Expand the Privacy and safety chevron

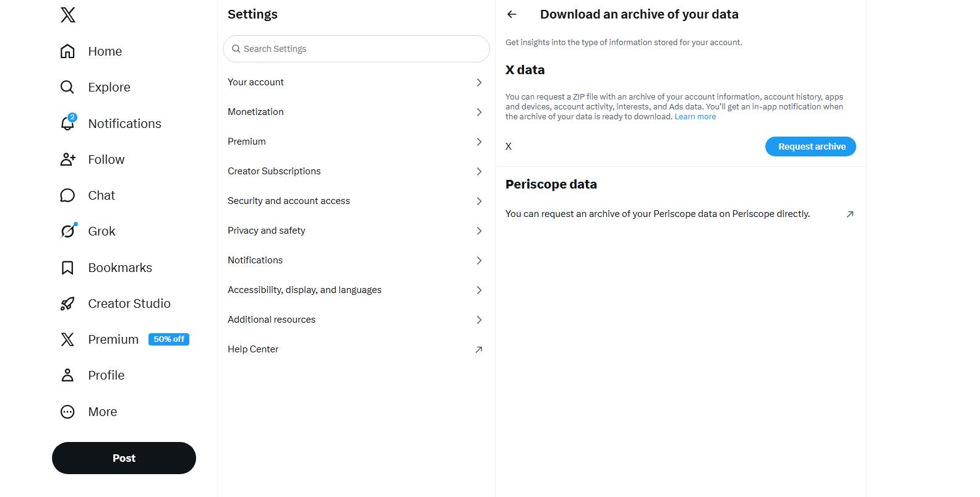pyautogui.click(x=479, y=231)
